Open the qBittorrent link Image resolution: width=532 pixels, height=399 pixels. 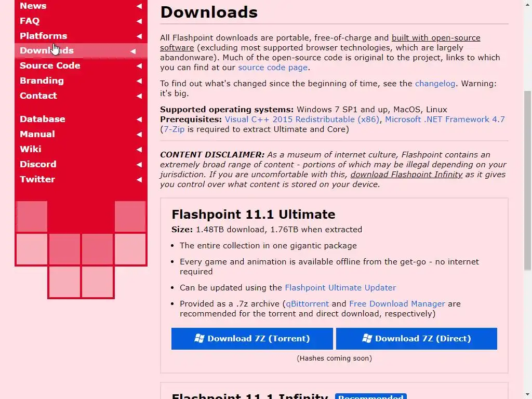[308, 303]
